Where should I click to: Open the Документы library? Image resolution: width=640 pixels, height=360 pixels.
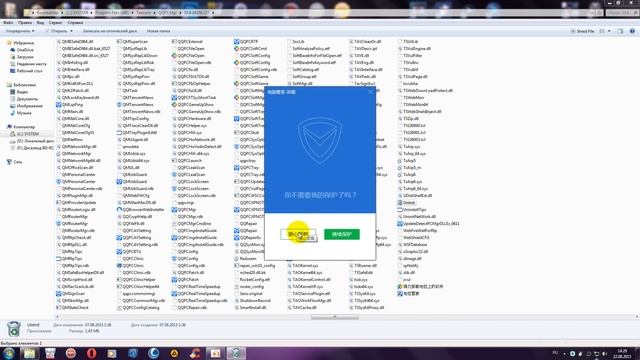click(27, 99)
